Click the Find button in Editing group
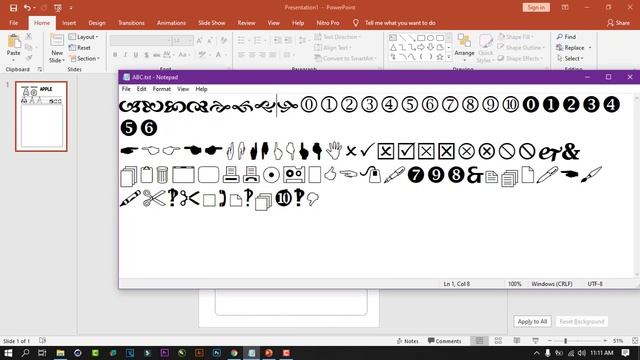The image size is (640, 360). click(x=566, y=37)
